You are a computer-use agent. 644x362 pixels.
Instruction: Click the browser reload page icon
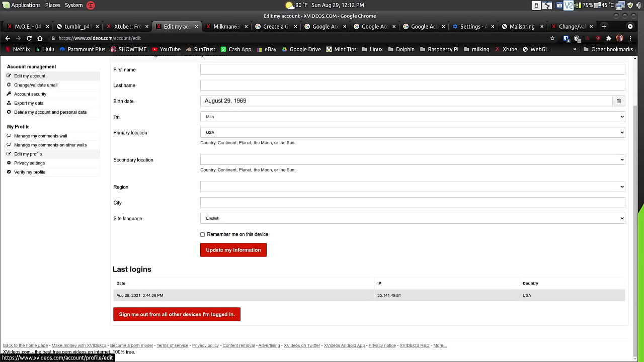click(x=29, y=38)
